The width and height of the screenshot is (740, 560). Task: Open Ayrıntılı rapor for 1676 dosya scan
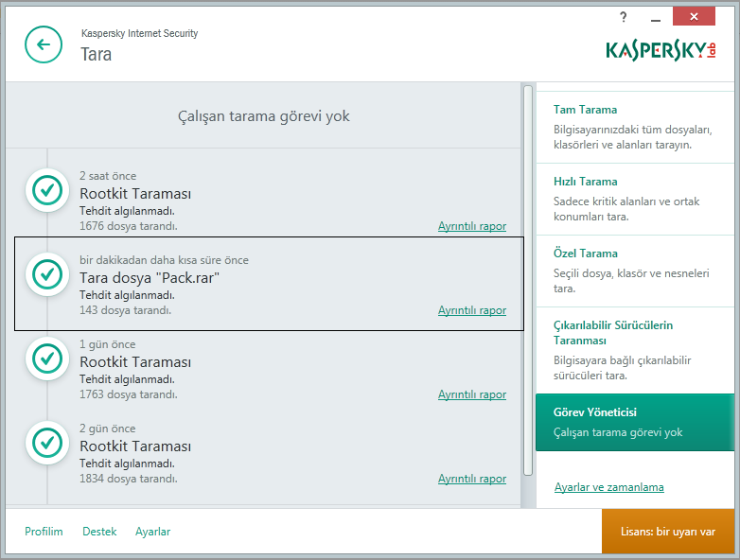point(472,226)
